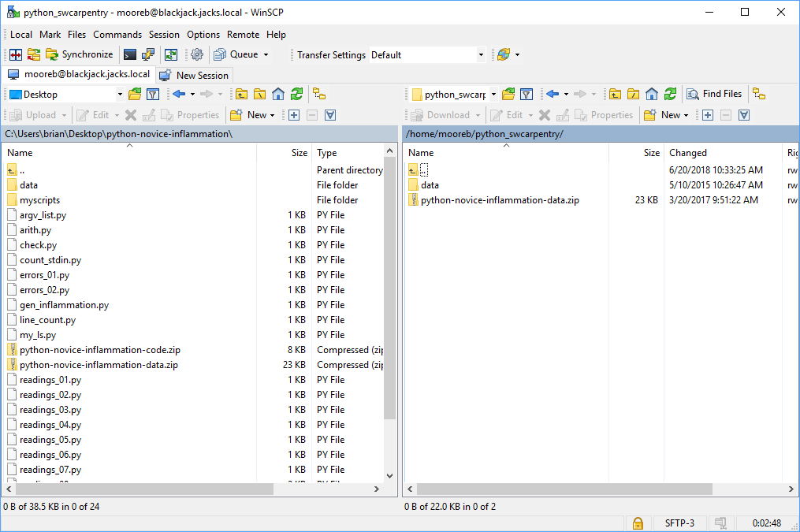The width and height of the screenshot is (800, 532).
Task: Click local path C:\Users\brian\Desktop\python-novice-inflammation\ bar
Action: (199, 134)
